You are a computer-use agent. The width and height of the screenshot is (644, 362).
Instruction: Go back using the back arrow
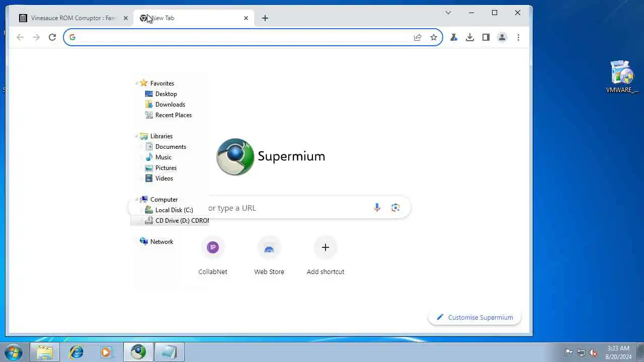(x=20, y=37)
